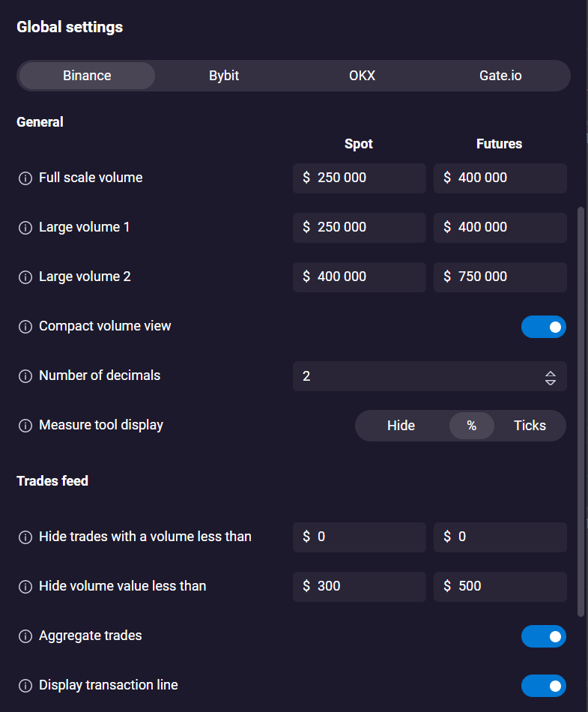Toggle Display transaction line switch
The width and height of the screenshot is (588, 712).
click(544, 686)
